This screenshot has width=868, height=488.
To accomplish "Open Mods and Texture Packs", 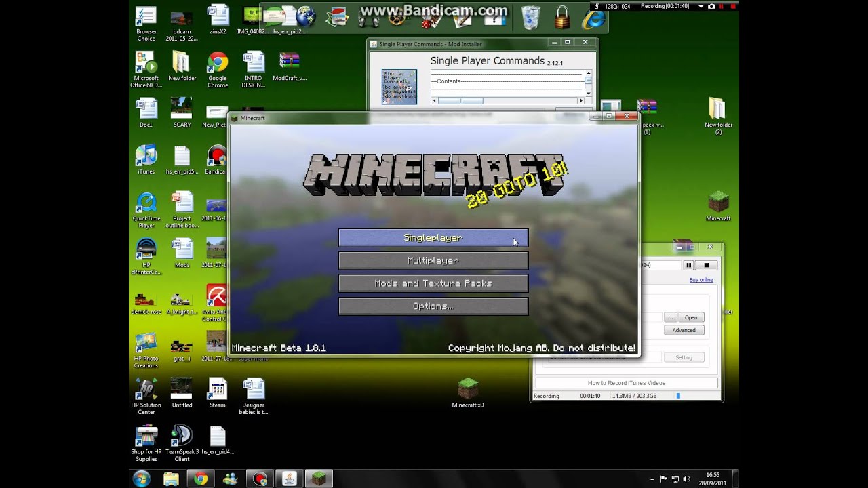I will coord(433,283).
